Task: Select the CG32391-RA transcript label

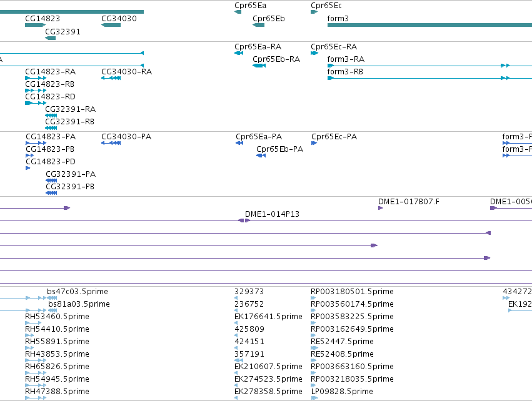Action: click(70, 109)
